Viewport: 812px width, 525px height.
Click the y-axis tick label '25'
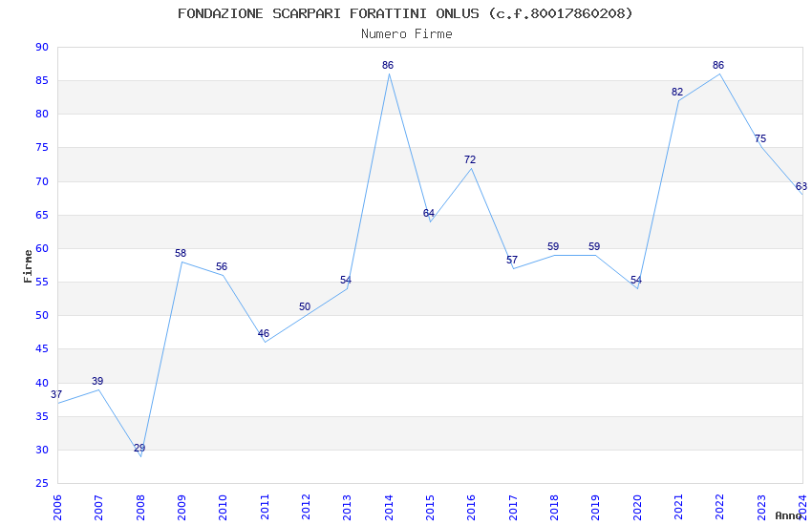click(42, 484)
